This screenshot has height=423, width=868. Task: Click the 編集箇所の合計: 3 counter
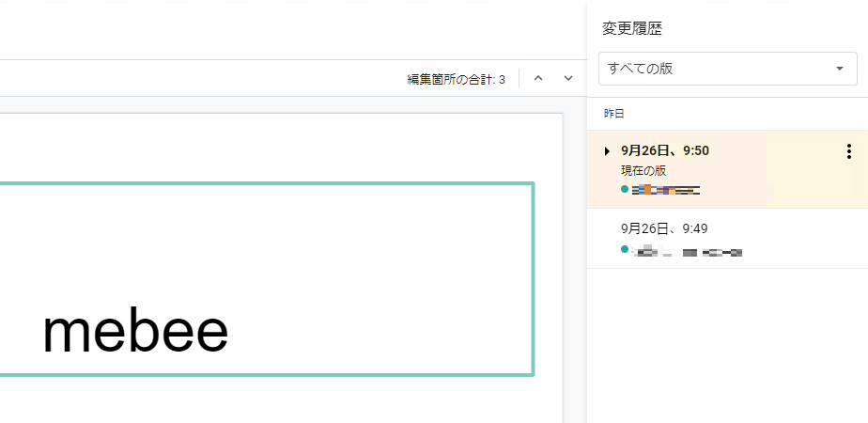pos(456,80)
